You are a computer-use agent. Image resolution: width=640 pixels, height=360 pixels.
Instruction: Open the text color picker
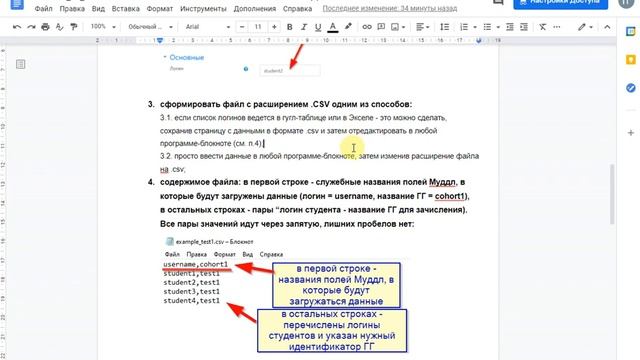(x=333, y=27)
